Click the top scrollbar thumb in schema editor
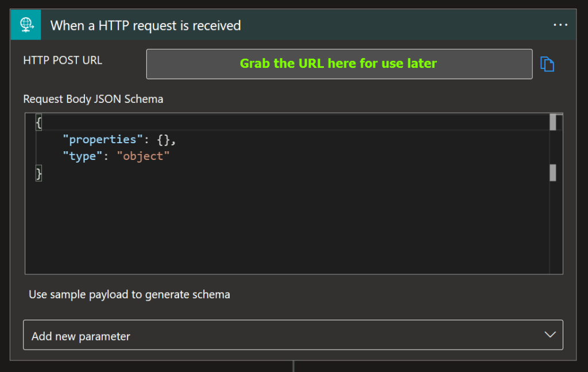 coord(553,122)
